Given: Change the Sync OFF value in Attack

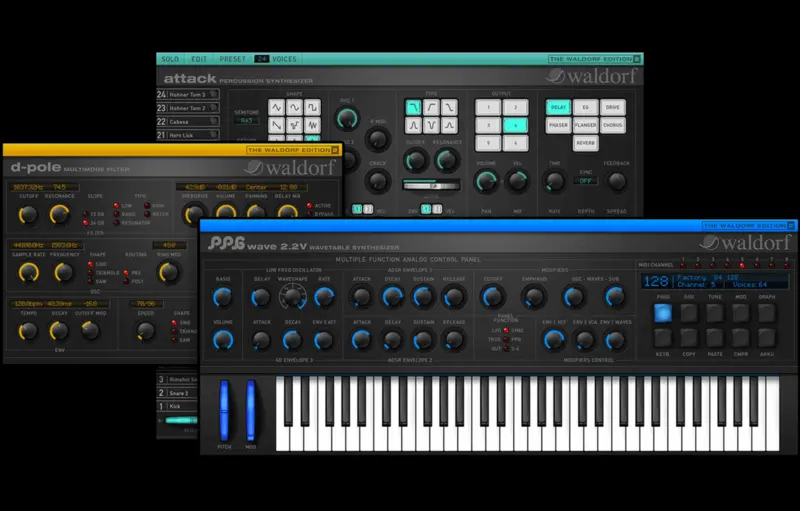Looking at the screenshot, I should tap(585, 181).
